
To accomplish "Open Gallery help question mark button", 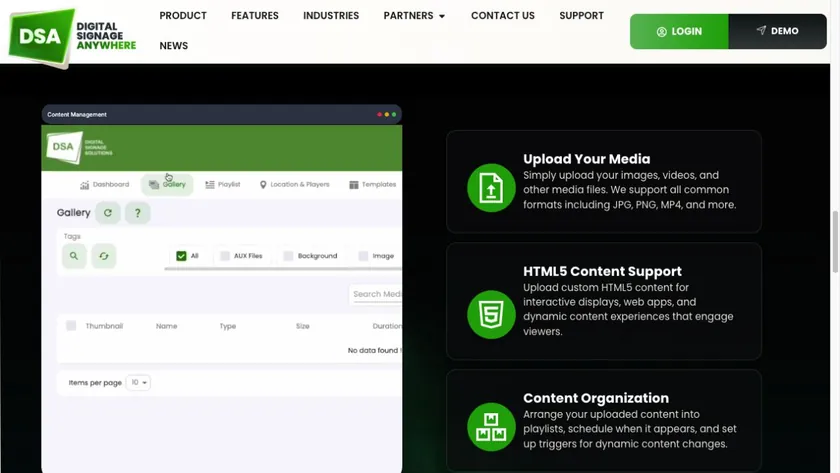I will 138,213.
